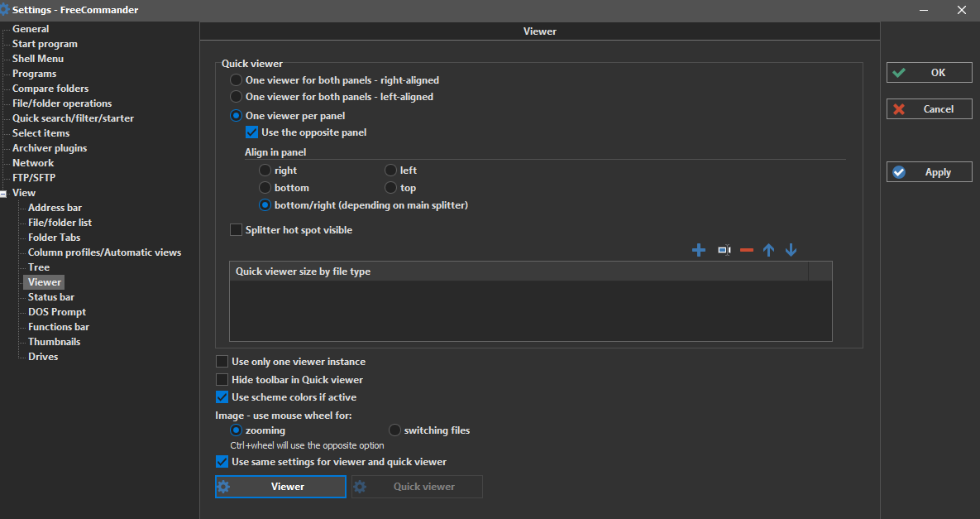The width and height of the screenshot is (980, 519).
Task: Select Thumbnails settings
Action: pos(55,342)
